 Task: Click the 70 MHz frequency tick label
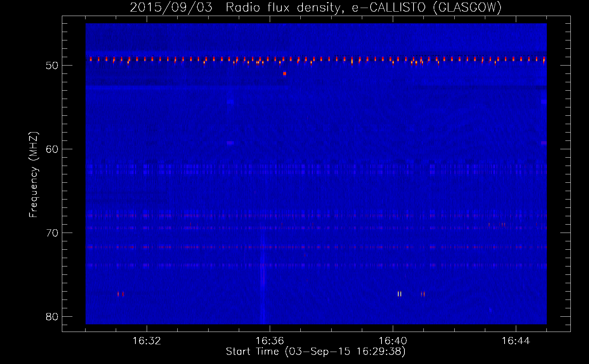tap(52, 233)
